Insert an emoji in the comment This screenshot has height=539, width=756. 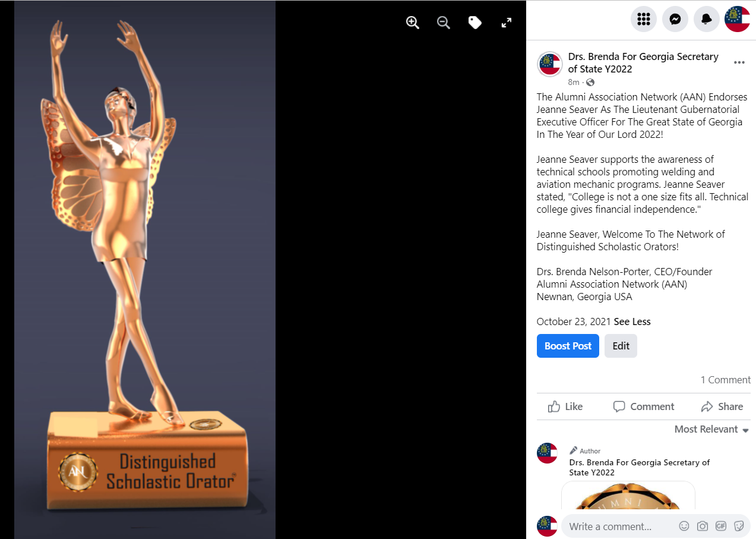pyautogui.click(x=684, y=526)
